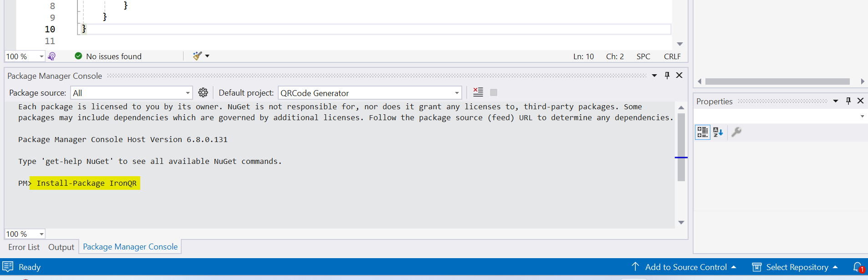Open Properties window options arrow
The height and width of the screenshot is (280, 868).
836,101
